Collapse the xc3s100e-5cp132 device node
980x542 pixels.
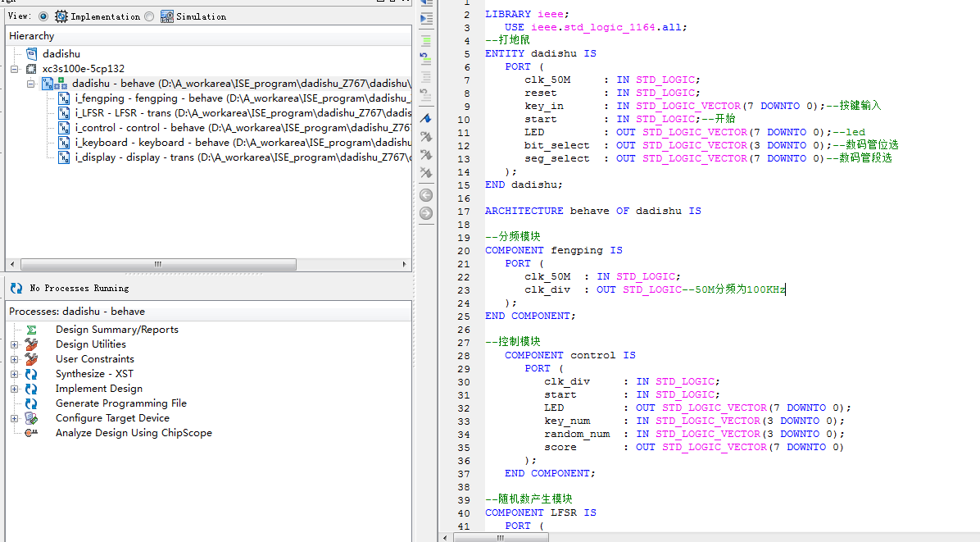[x=15, y=69]
